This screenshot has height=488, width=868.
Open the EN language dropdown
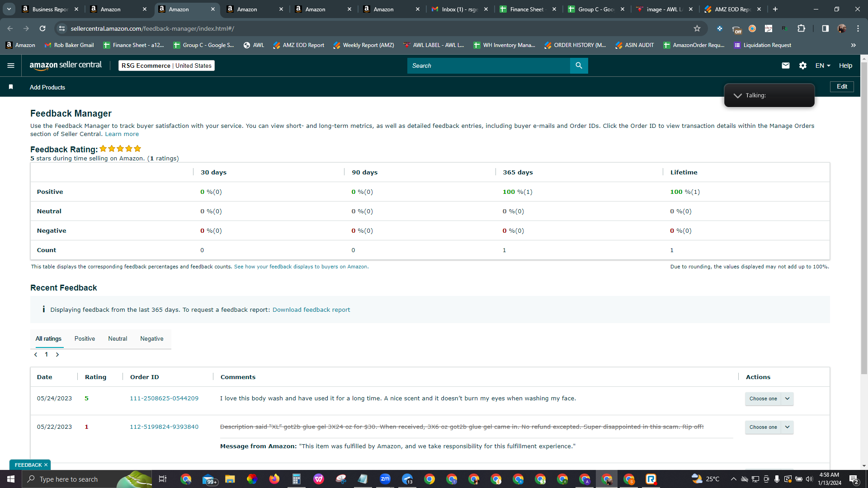823,66
